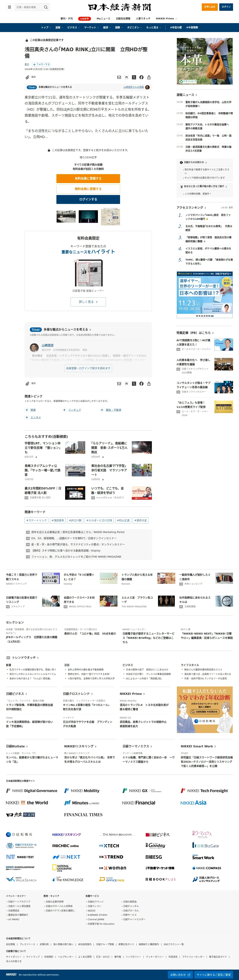239x980 pixels.
Task: Open Think! 多様な観点からニュースを考える link
Action: point(67,329)
